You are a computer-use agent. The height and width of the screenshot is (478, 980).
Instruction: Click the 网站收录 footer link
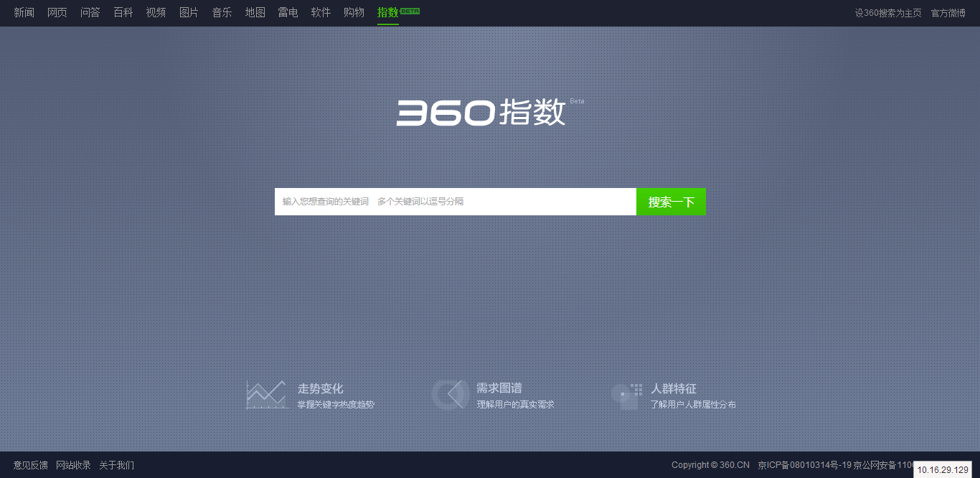[x=74, y=465]
